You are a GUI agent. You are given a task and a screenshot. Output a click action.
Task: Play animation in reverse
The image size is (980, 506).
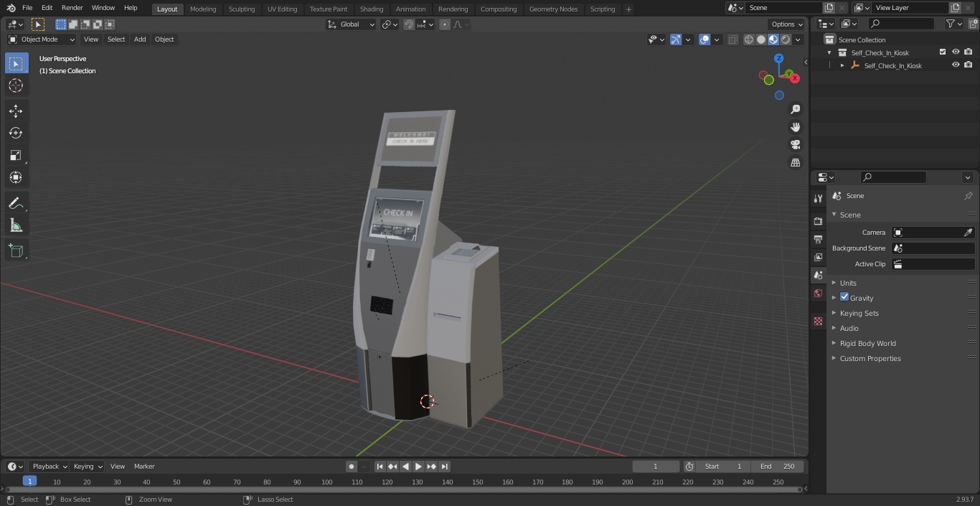pyautogui.click(x=405, y=467)
